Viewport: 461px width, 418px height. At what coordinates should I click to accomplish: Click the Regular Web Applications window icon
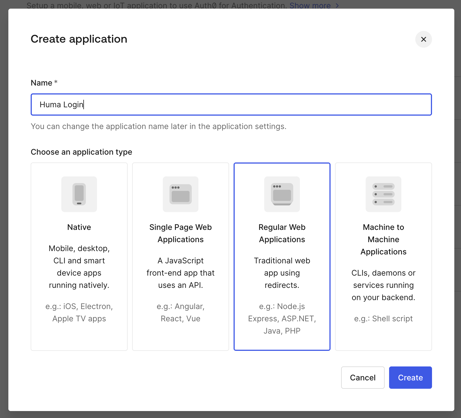282,194
